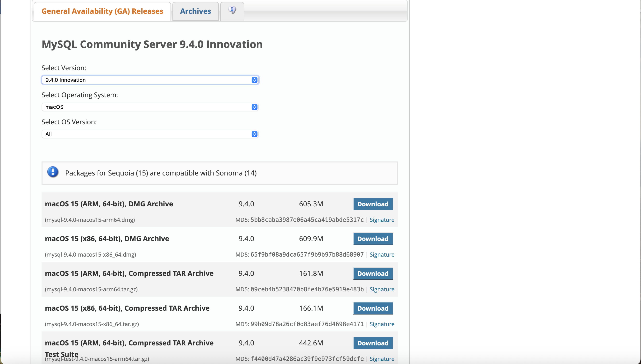Open Signature link for x86_64.dmg
641x364 pixels.
point(382,254)
